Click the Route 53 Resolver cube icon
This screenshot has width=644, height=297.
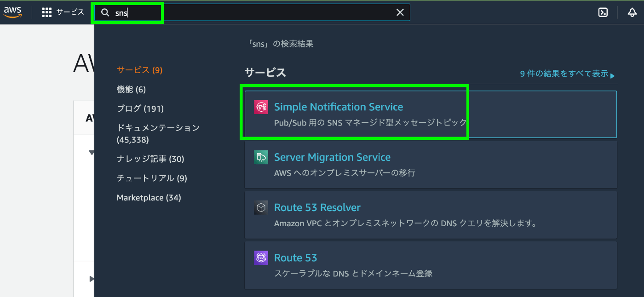[261, 207]
